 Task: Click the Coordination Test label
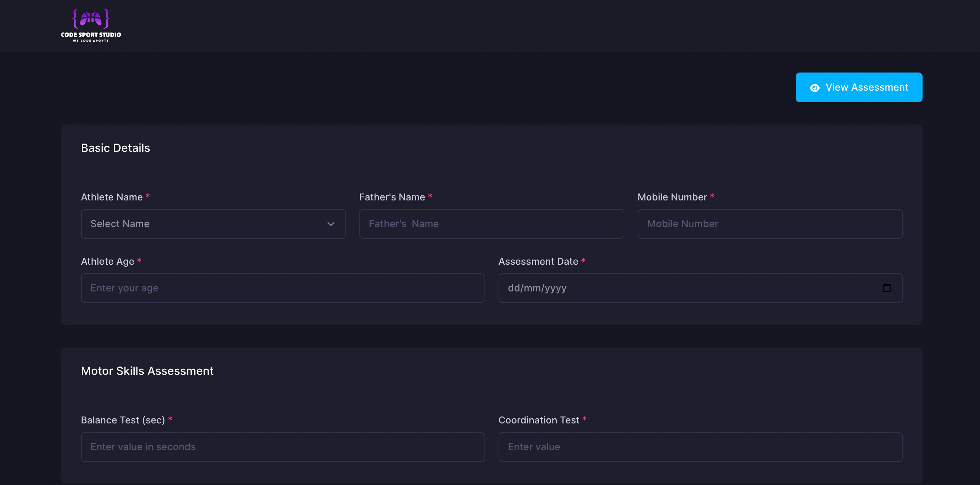point(538,420)
